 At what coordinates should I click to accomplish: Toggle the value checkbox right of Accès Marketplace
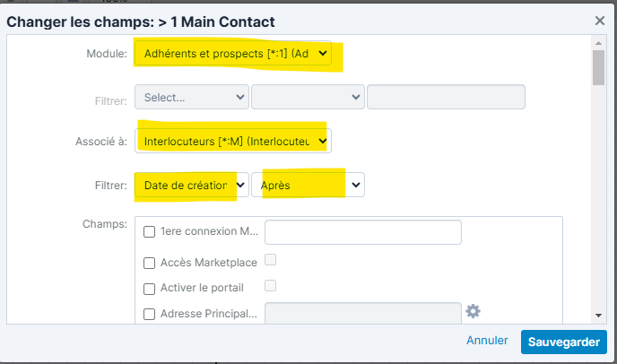pyautogui.click(x=270, y=260)
